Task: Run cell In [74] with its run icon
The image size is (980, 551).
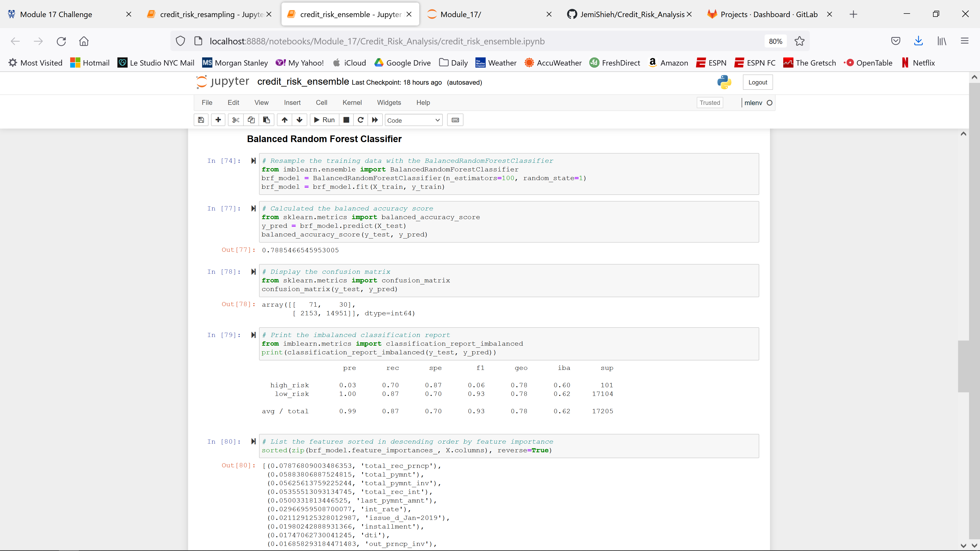Action: (253, 161)
